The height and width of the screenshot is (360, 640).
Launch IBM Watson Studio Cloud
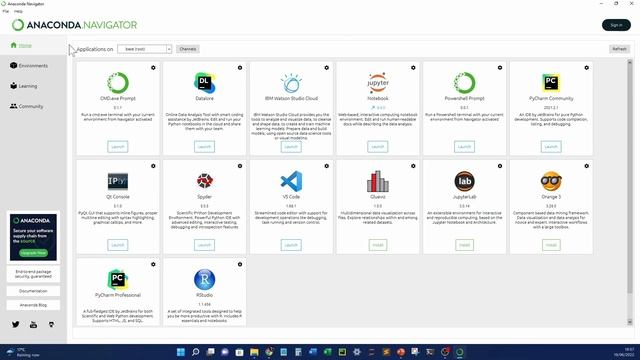pyautogui.click(x=291, y=147)
